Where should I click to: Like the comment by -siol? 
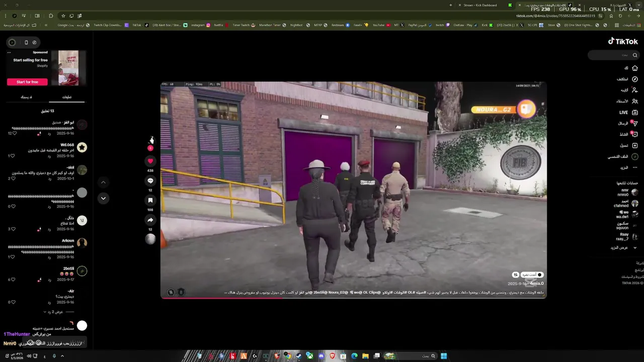pos(14,178)
